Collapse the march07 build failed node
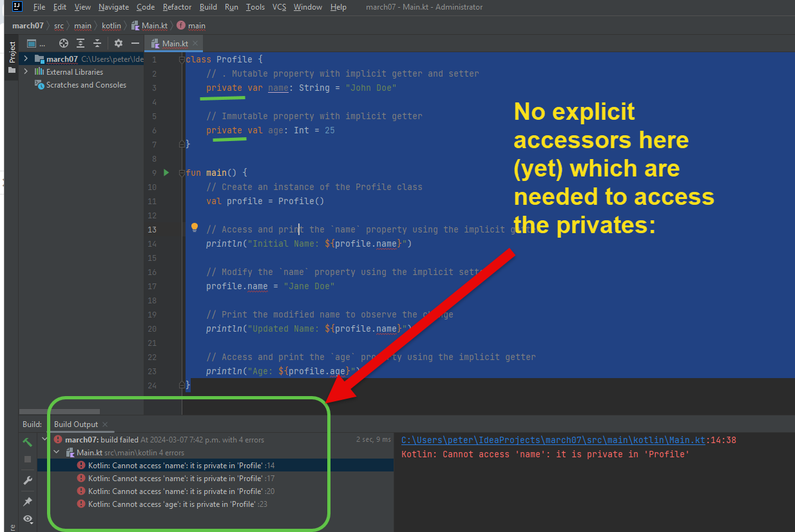Screen dimensions: 795x532 (x=44, y=439)
